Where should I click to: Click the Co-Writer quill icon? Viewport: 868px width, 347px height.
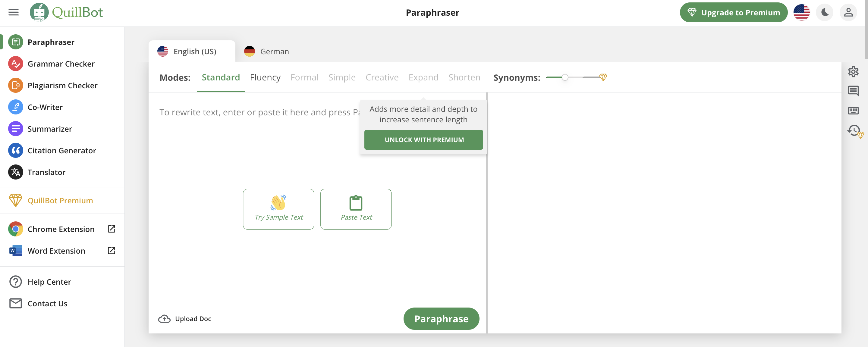[15, 107]
